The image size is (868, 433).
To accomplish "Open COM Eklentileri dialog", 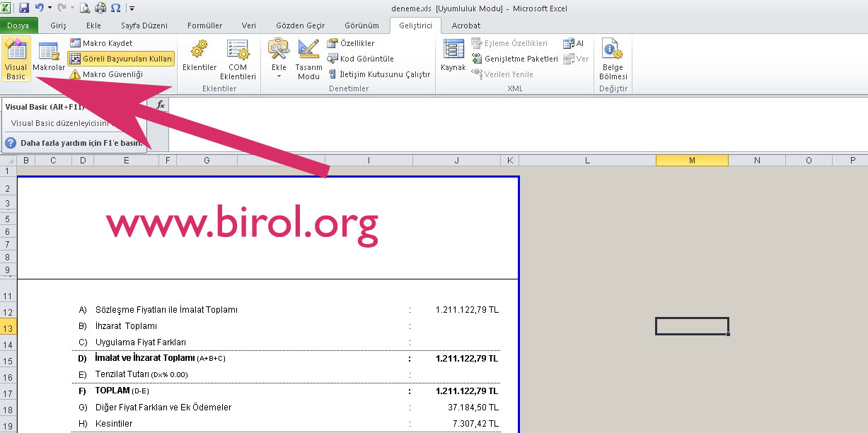I will point(238,59).
